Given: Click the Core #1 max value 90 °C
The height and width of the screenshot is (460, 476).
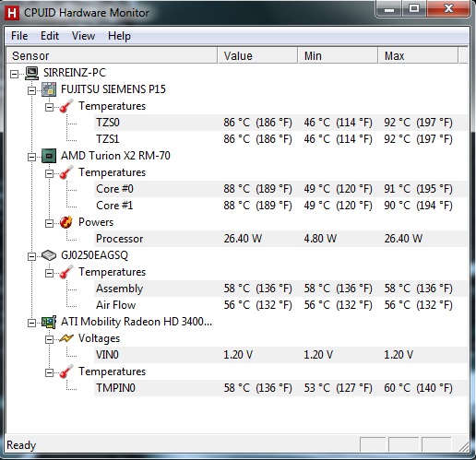Looking at the screenshot, I should tap(418, 206).
